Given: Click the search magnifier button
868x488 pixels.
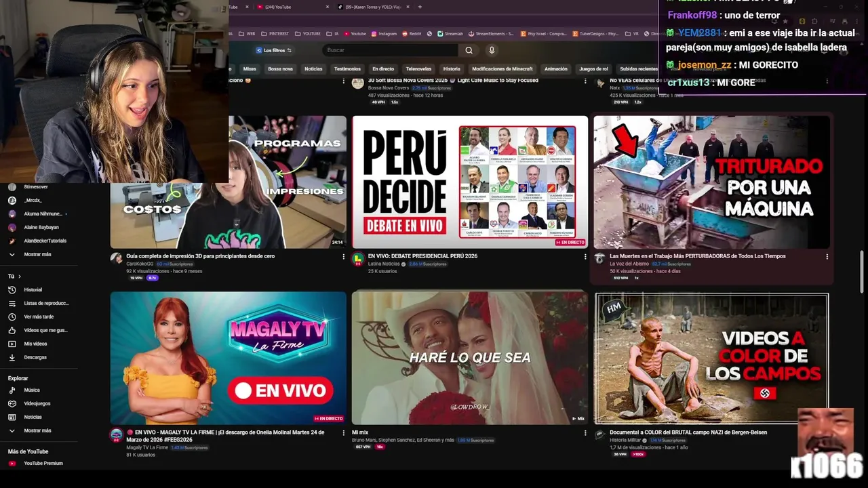Looking at the screenshot, I should pos(469,50).
